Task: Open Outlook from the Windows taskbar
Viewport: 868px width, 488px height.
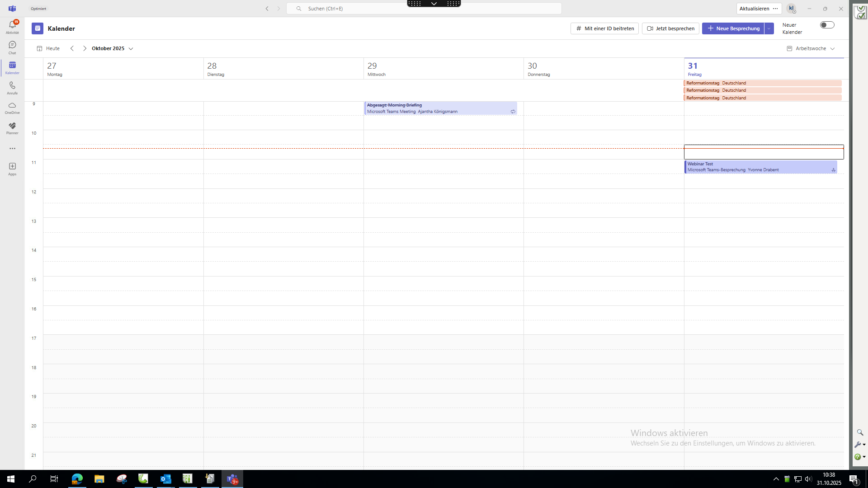Action: click(165, 479)
